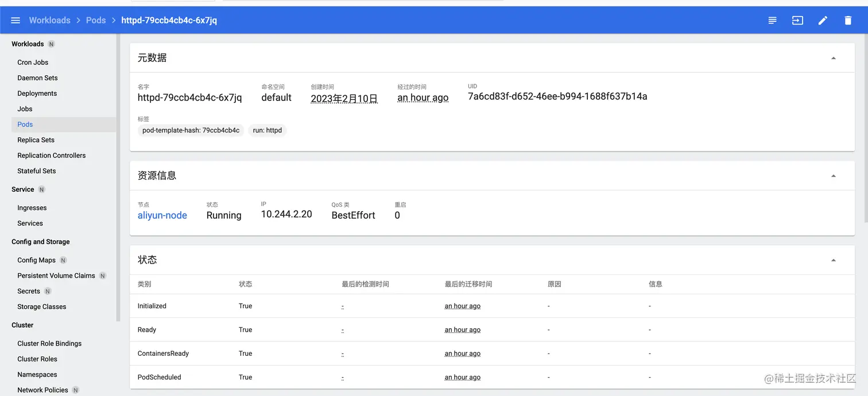Click namespaced badge next to Secrets

(x=48, y=291)
